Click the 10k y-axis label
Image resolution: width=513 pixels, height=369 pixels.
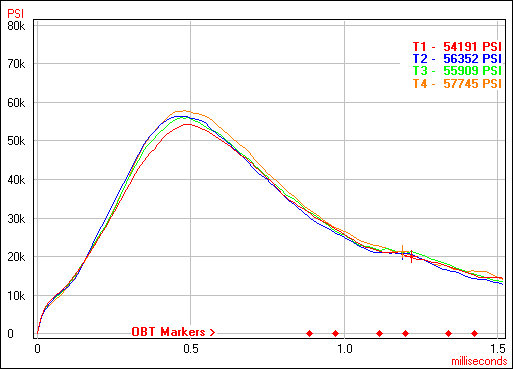tap(16, 296)
